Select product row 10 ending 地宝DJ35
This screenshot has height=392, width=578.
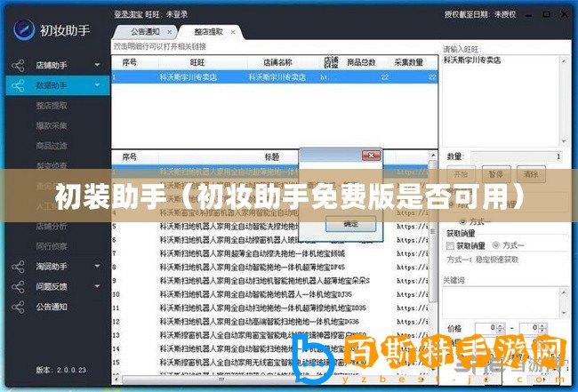click(270, 294)
